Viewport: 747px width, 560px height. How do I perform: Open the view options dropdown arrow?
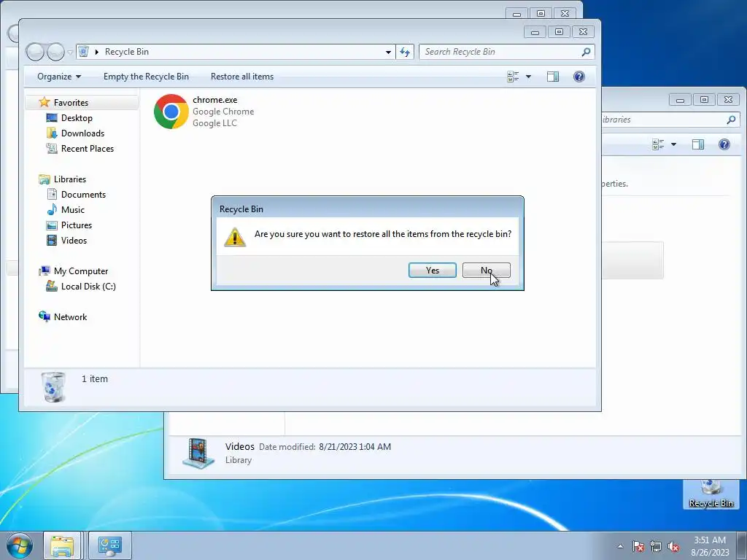click(528, 77)
